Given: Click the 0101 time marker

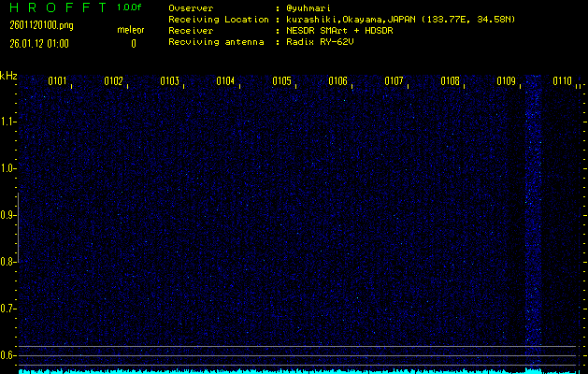Looking at the screenshot, I should pos(57,81).
